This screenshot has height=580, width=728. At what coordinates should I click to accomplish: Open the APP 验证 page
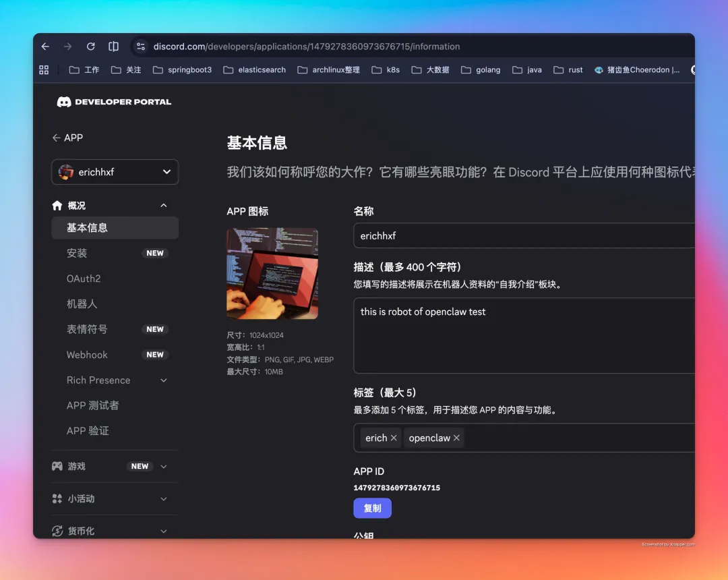[x=88, y=431]
